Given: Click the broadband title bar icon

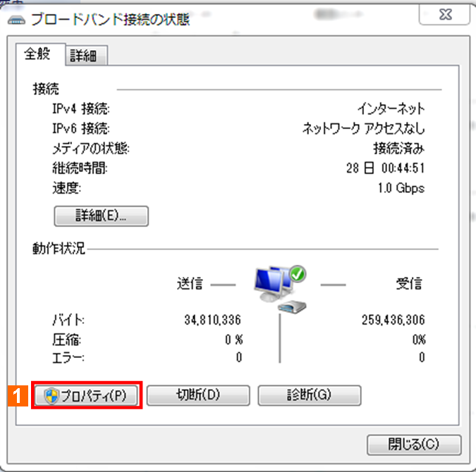Looking at the screenshot, I should click(x=16, y=20).
